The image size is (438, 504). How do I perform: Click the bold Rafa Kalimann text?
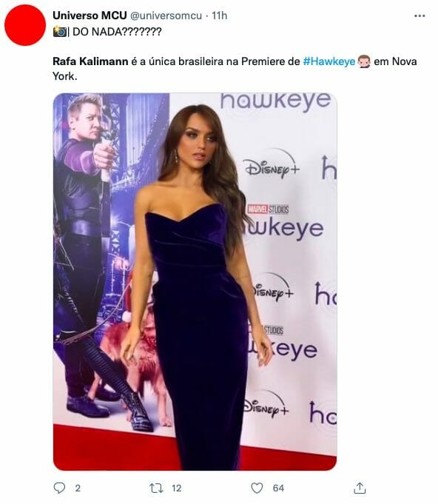(x=90, y=61)
